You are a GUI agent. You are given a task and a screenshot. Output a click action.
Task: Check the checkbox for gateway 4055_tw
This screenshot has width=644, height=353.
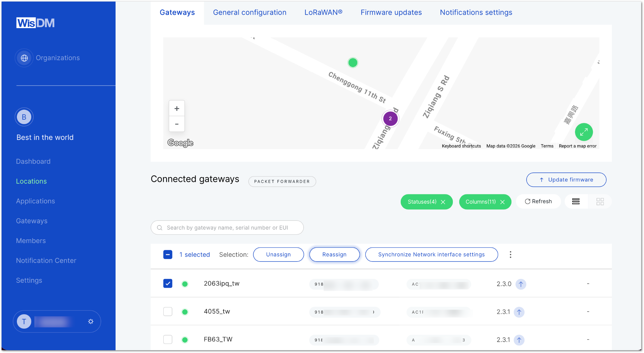tap(168, 311)
